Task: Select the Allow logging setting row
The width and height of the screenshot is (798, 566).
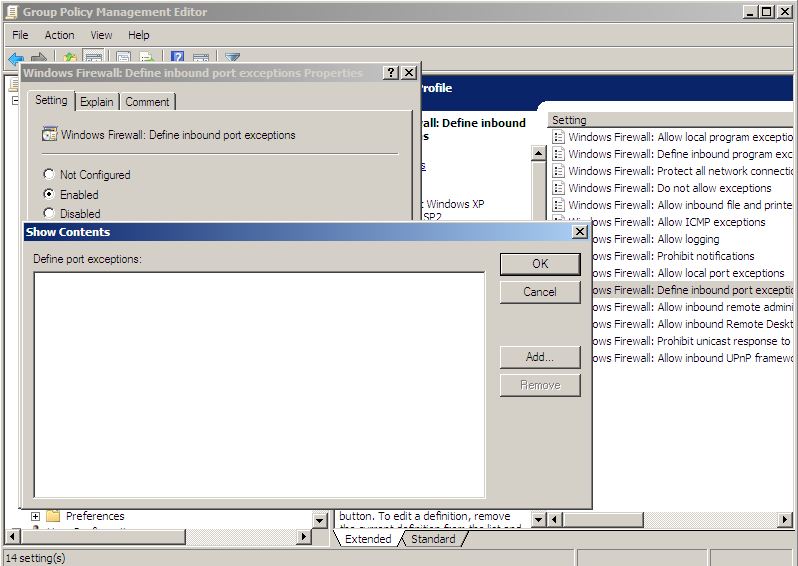Action: pos(692,239)
